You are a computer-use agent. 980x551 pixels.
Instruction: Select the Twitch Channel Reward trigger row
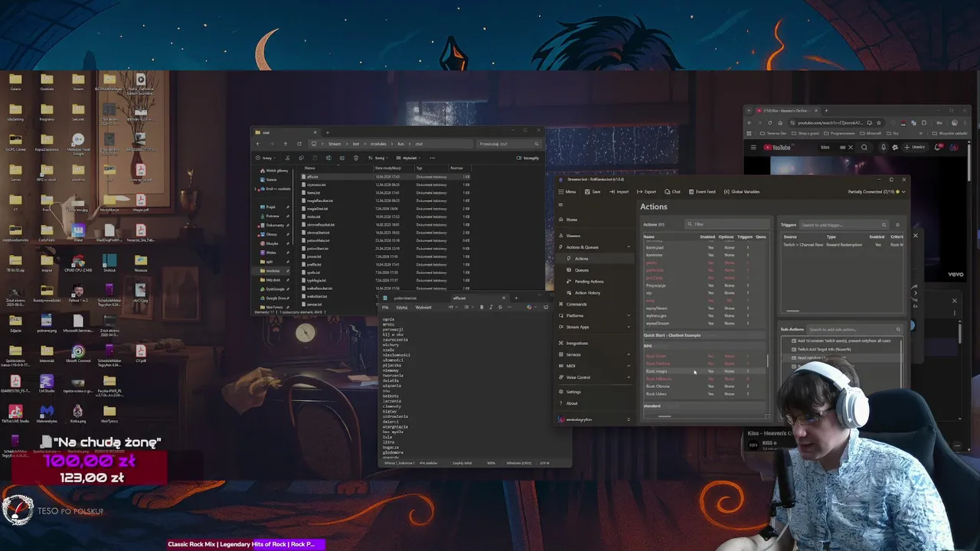(x=842, y=245)
